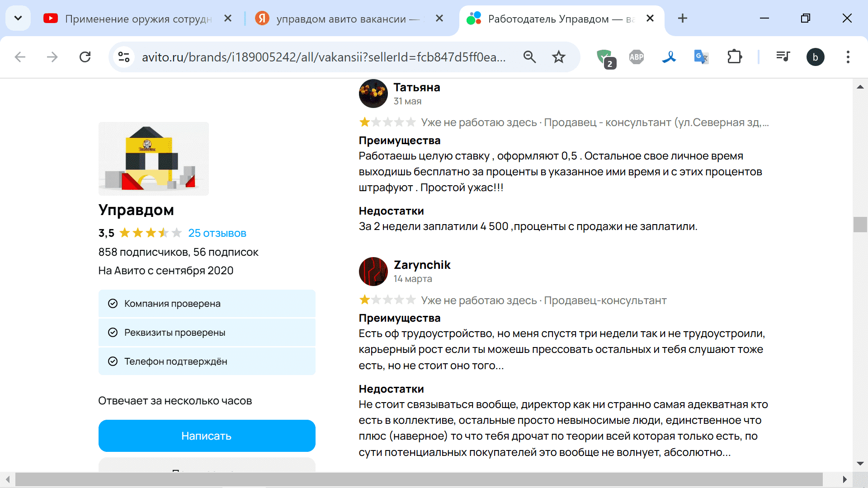Expand the tab search dropdown arrow
Viewport: 868px width, 488px height.
pos(18,19)
